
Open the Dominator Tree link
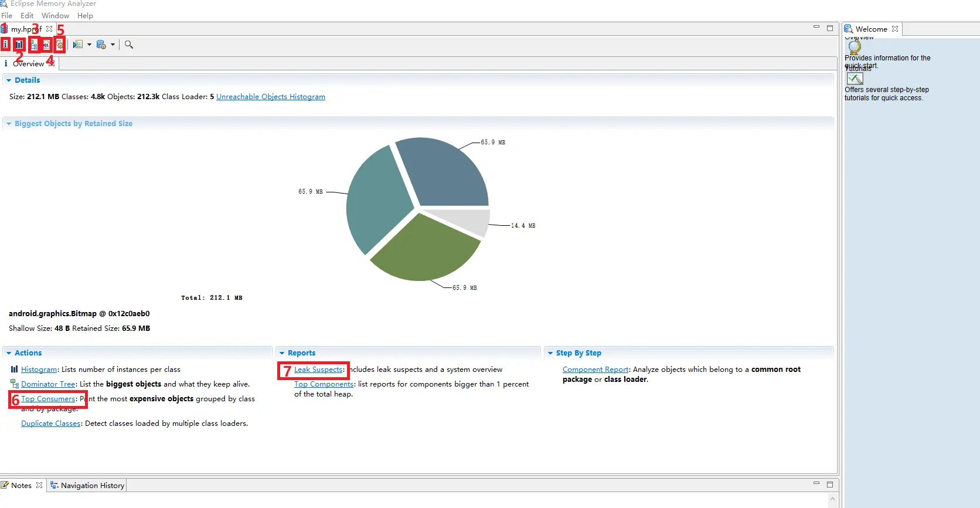tap(48, 384)
